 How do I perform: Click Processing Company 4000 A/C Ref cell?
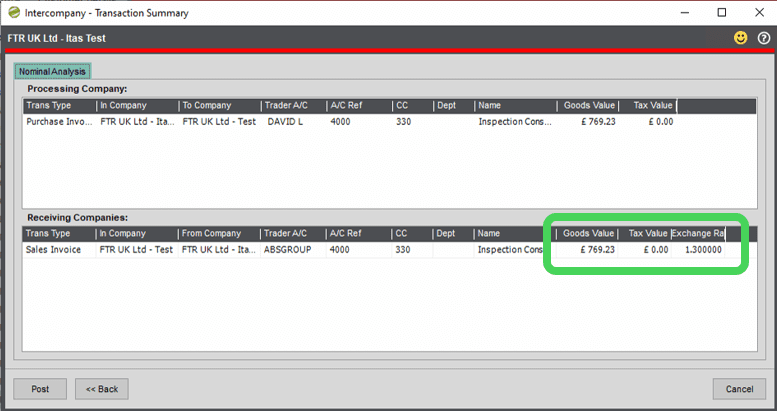[x=340, y=121]
